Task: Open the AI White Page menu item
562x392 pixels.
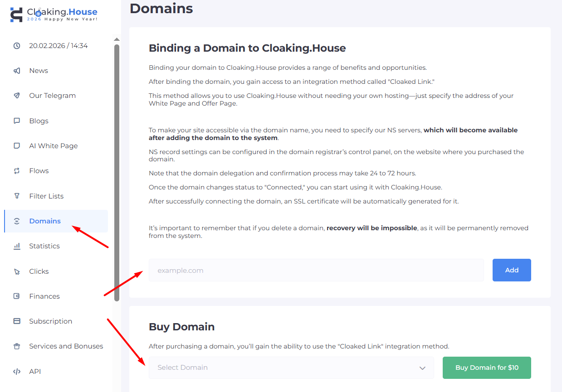Action: (53, 146)
